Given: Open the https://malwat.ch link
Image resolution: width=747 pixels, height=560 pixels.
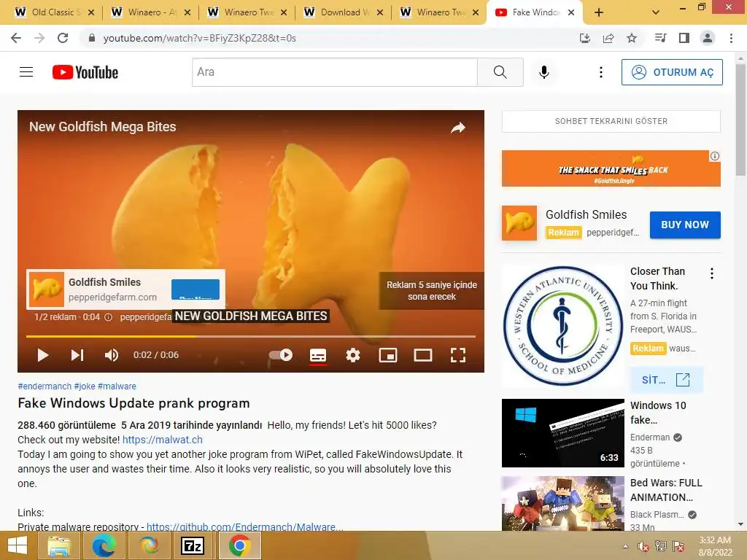Looking at the screenshot, I should click(163, 440).
